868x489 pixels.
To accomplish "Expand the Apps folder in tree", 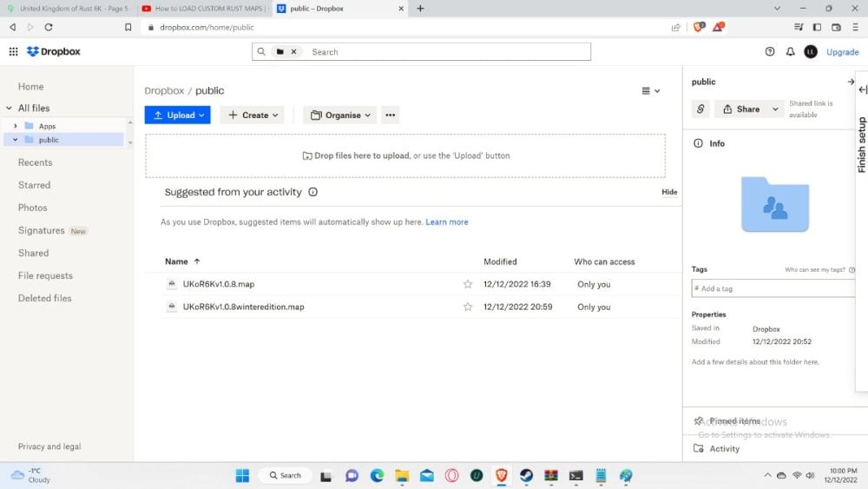I will 16,126.
